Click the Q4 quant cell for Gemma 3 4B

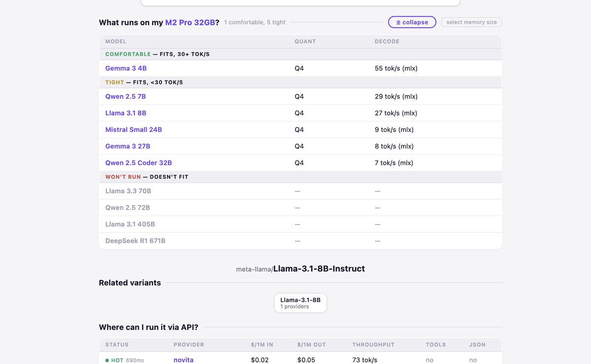299,68
